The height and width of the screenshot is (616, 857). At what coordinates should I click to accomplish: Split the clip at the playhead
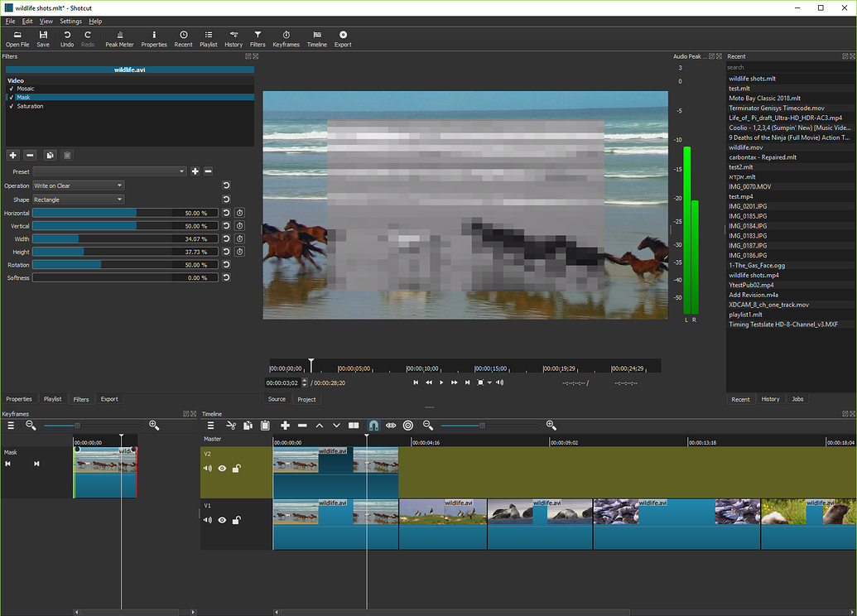tap(354, 426)
